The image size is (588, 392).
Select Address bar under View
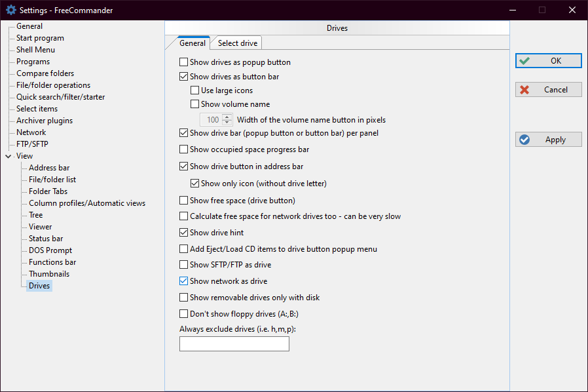point(49,168)
